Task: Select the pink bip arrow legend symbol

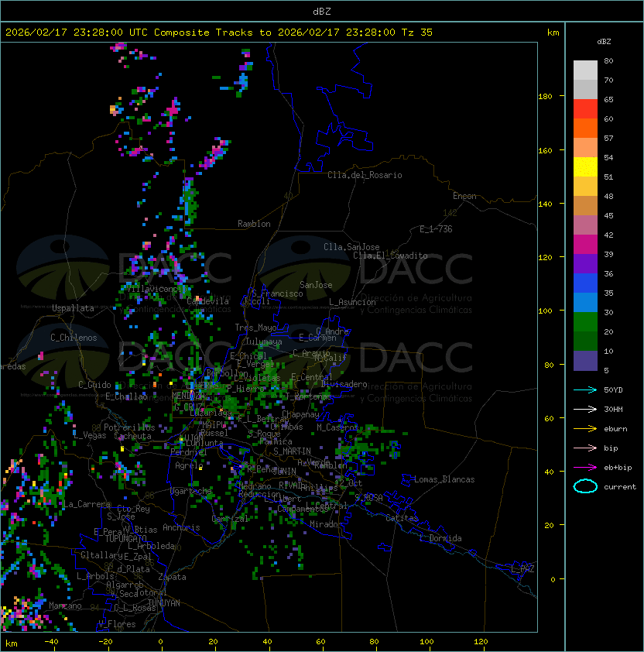Action: click(585, 448)
